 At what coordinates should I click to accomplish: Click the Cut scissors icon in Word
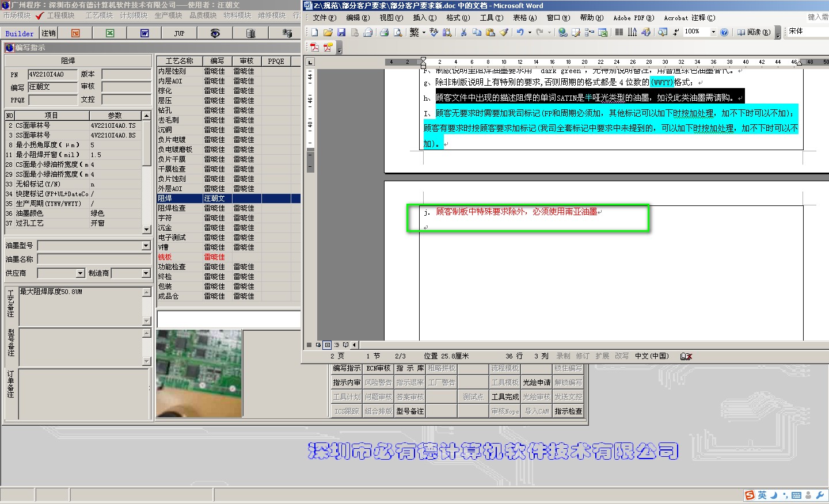click(x=463, y=32)
